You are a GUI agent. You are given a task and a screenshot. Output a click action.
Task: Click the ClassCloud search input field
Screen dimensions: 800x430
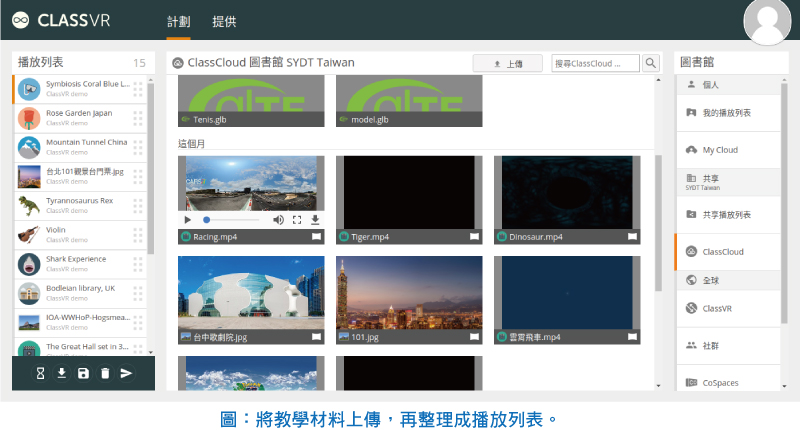click(x=595, y=63)
